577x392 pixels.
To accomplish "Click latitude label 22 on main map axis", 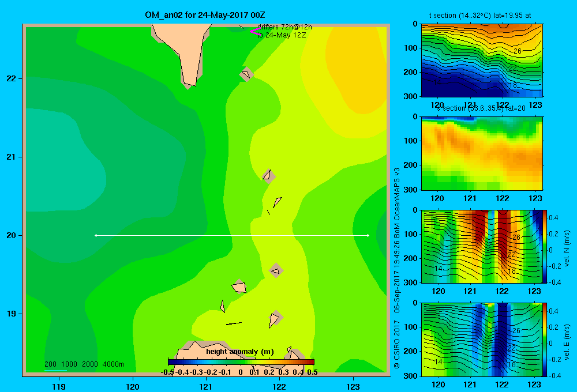I will 12,78.
